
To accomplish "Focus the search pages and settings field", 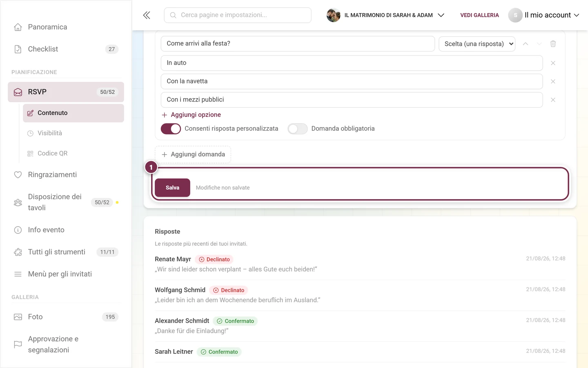I will tap(238, 15).
